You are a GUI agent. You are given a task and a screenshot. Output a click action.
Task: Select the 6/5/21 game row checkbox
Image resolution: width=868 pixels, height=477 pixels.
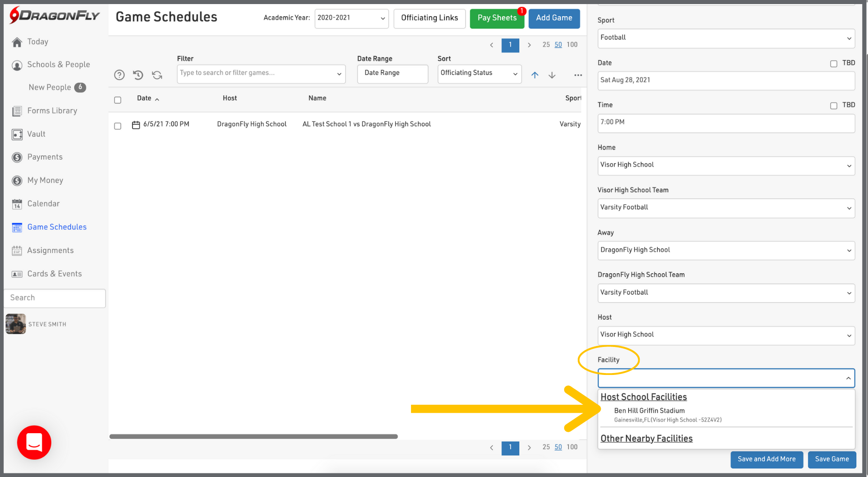(118, 126)
